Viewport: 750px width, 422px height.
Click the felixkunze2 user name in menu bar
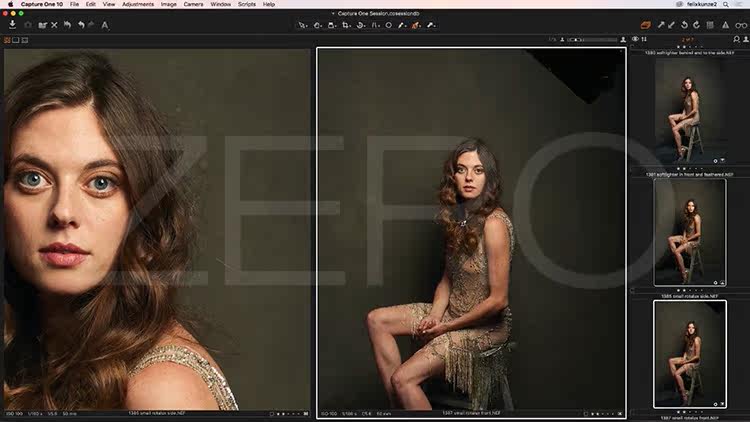point(702,4)
